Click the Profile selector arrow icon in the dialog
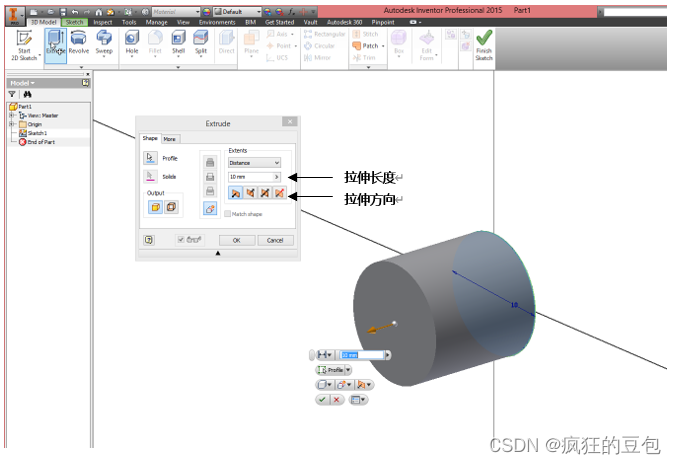Viewport: 676px width, 464px height. pyautogui.click(x=150, y=158)
